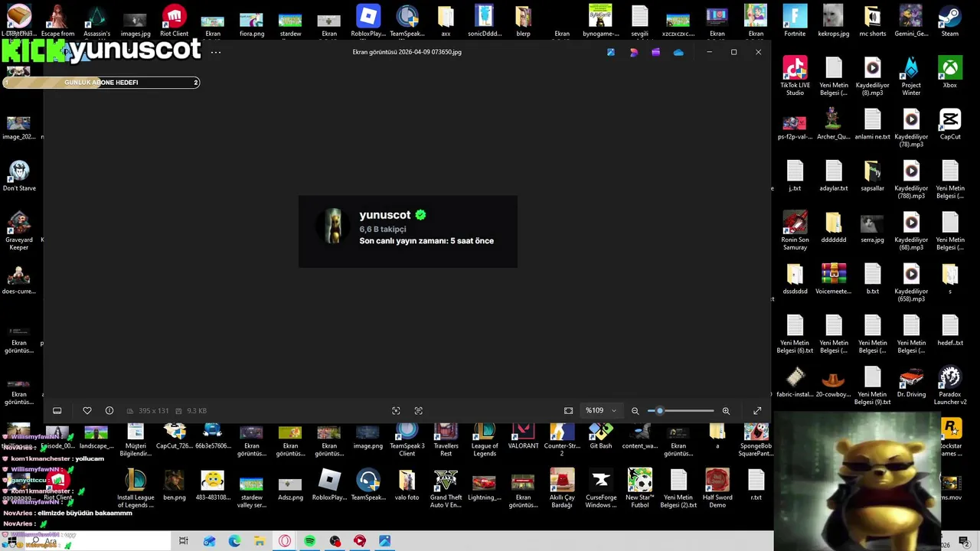Open TikTok LIVE Studio shortcut
The height and width of the screenshot is (551, 980).
pyautogui.click(x=795, y=77)
